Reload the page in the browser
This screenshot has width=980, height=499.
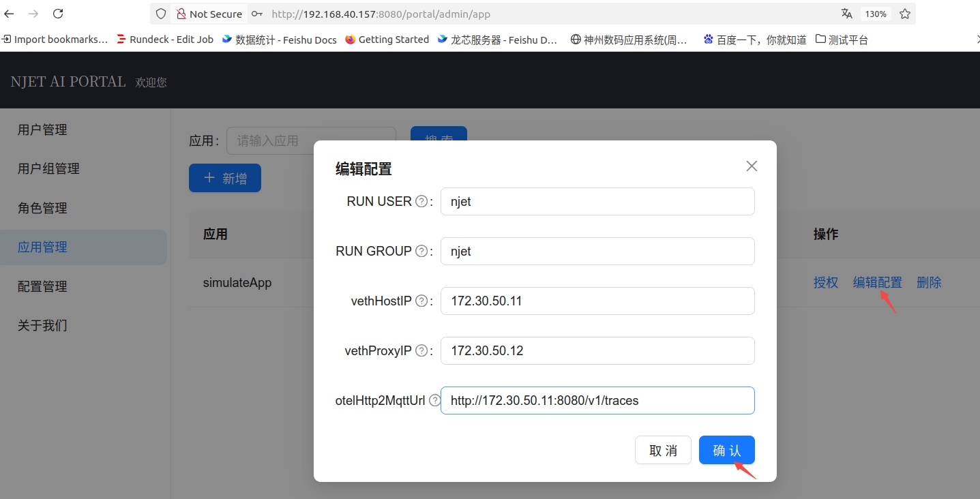pyautogui.click(x=58, y=14)
